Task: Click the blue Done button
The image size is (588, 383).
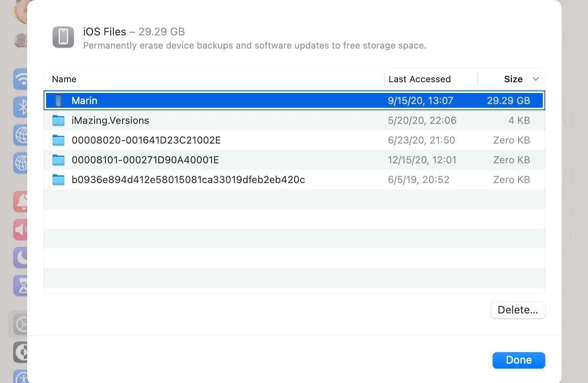Action: click(x=519, y=360)
